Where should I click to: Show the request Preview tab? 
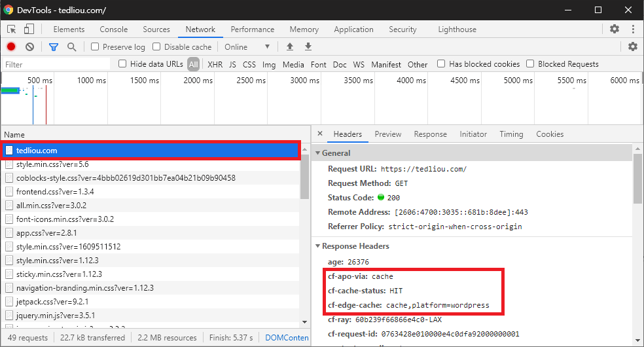tap(388, 134)
